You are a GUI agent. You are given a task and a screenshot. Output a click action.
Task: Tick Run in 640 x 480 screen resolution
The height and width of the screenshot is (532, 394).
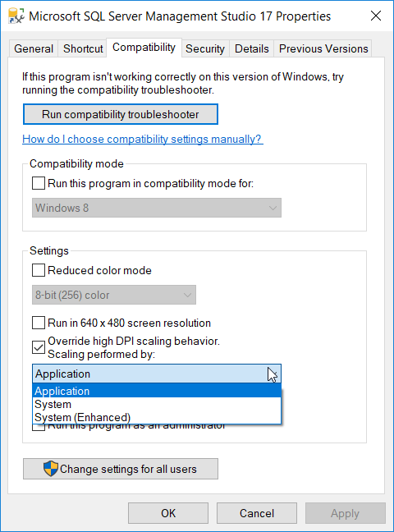39,323
